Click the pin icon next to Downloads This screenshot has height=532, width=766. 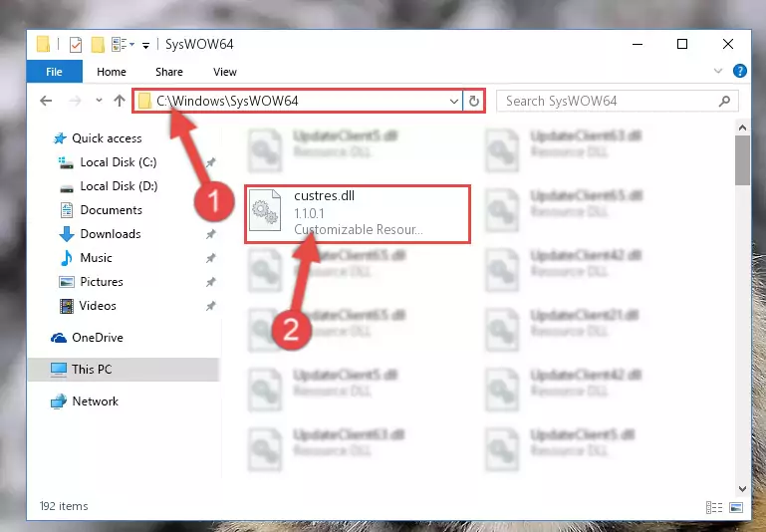pyautogui.click(x=210, y=234)
